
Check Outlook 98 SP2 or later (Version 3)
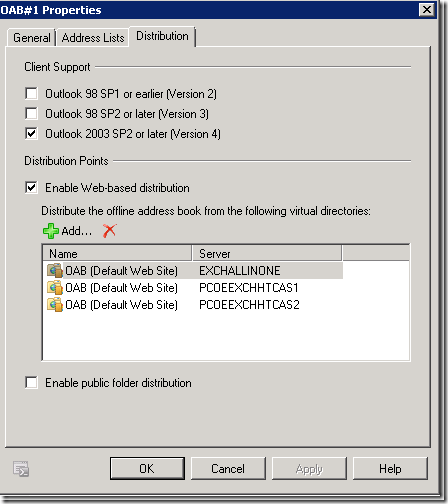point(31,113)
